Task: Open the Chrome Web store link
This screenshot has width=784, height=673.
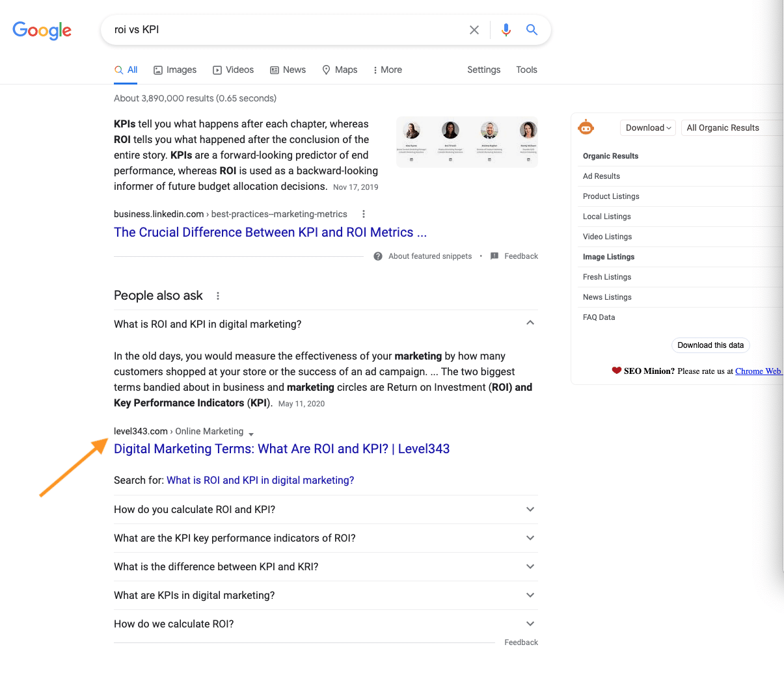Action: click(759, 371)
